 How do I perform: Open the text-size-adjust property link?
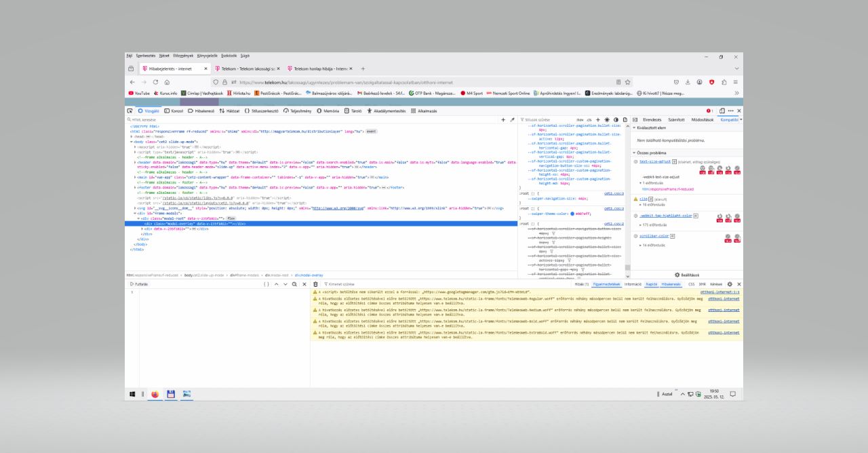click(655, 161)
